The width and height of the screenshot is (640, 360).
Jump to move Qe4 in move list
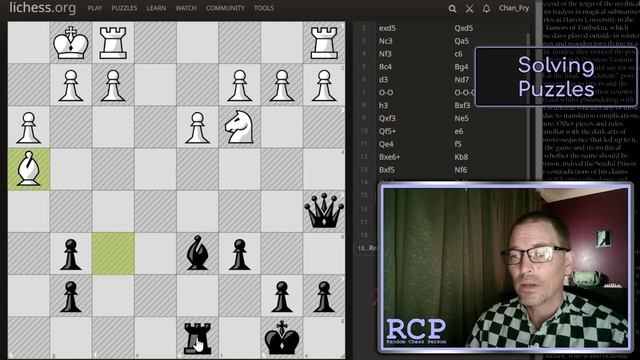(x=386, y=144)
